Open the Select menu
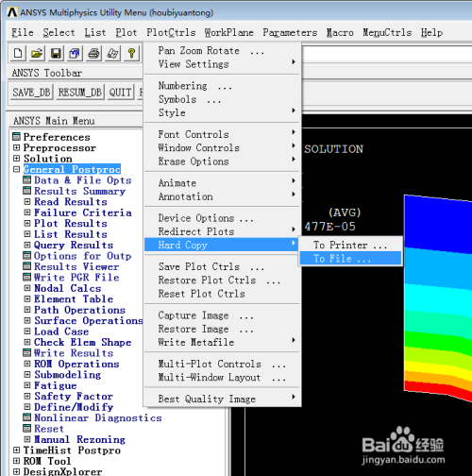The height and width of the screenshot is (476, 472). tap(59, 32)
